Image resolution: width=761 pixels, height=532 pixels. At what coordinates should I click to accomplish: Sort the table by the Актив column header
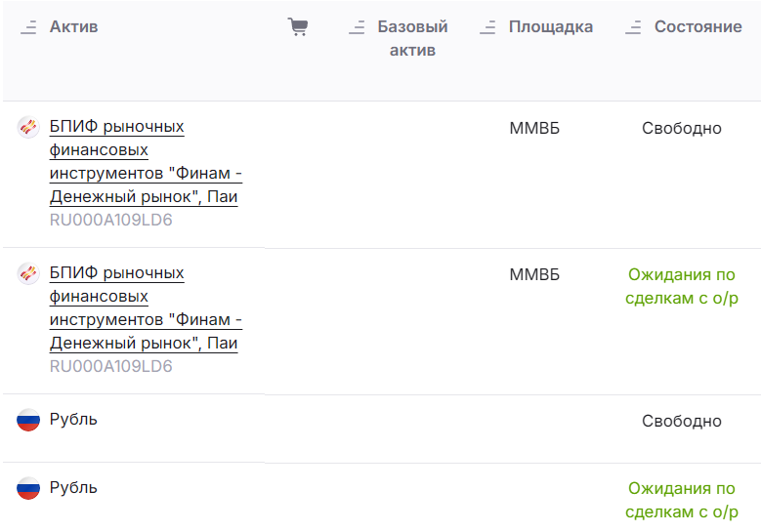tap(74, 27)
